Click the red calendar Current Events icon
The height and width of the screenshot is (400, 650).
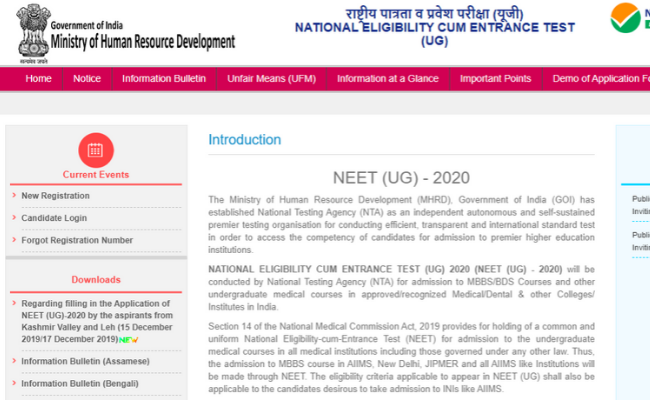click(95, 150)
